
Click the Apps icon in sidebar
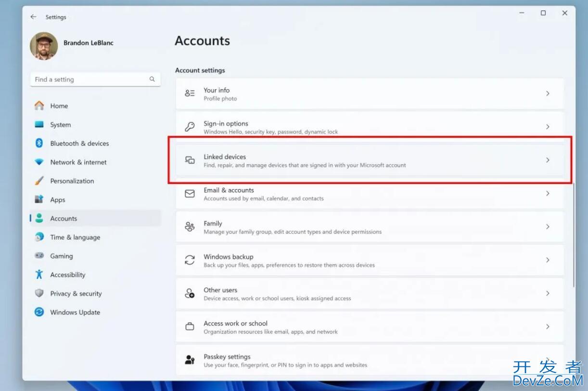(x=39, y=200)
